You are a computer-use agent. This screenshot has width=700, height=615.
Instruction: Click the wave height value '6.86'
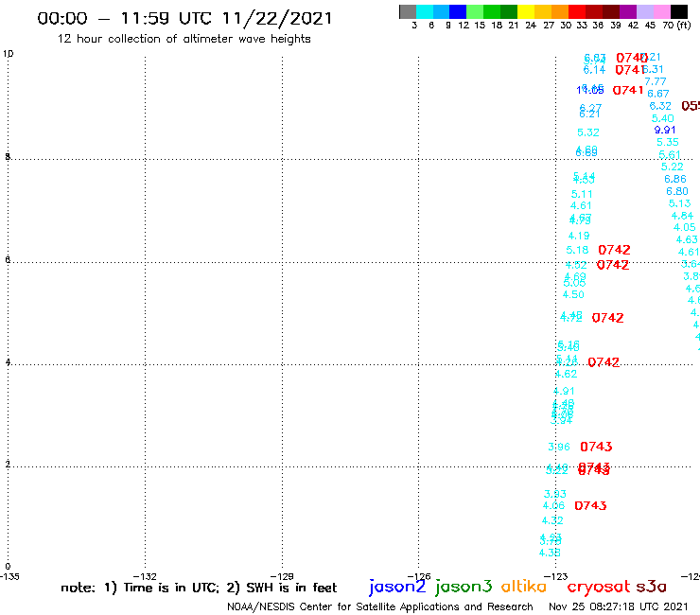(675, 179)
